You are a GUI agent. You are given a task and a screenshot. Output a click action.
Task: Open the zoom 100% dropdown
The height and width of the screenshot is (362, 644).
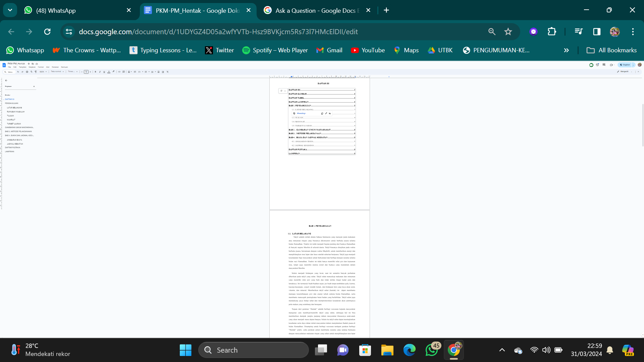(43, 72)
